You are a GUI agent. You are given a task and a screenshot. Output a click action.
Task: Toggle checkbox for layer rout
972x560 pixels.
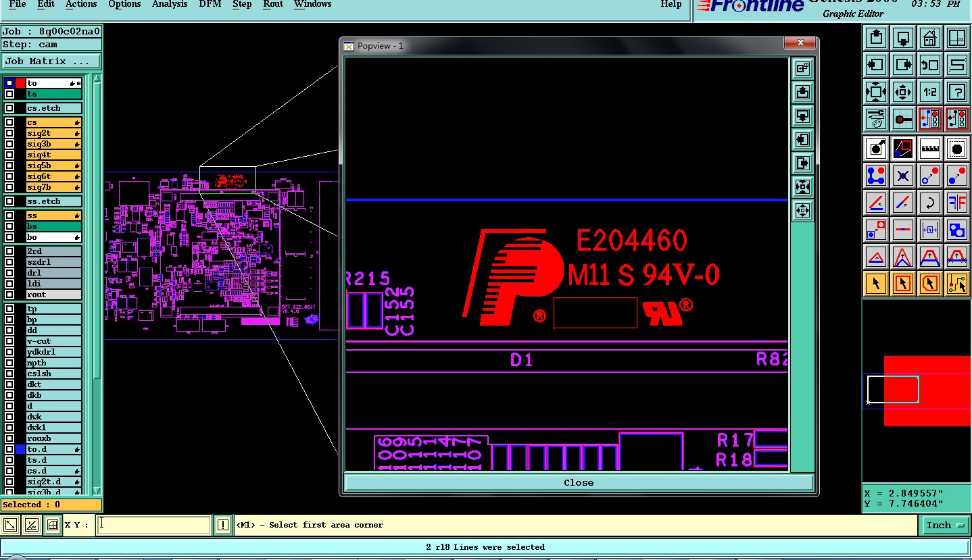9,295
